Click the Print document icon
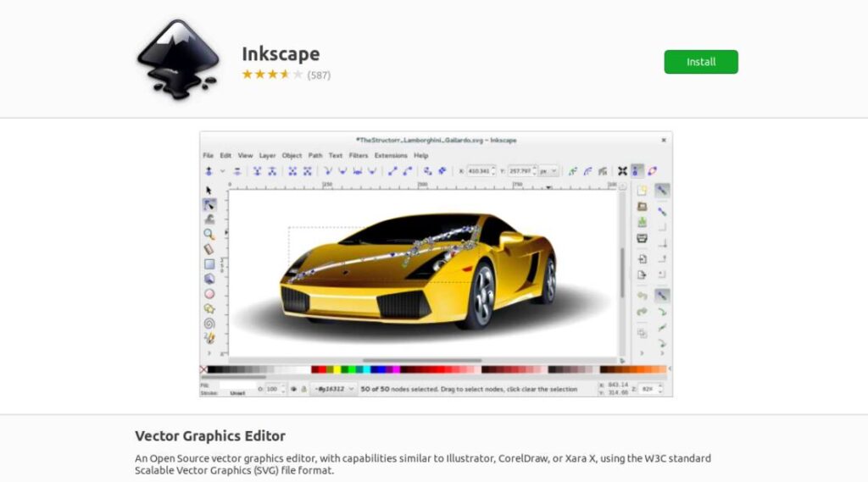 pyautogui.click(x=643, y=239)
